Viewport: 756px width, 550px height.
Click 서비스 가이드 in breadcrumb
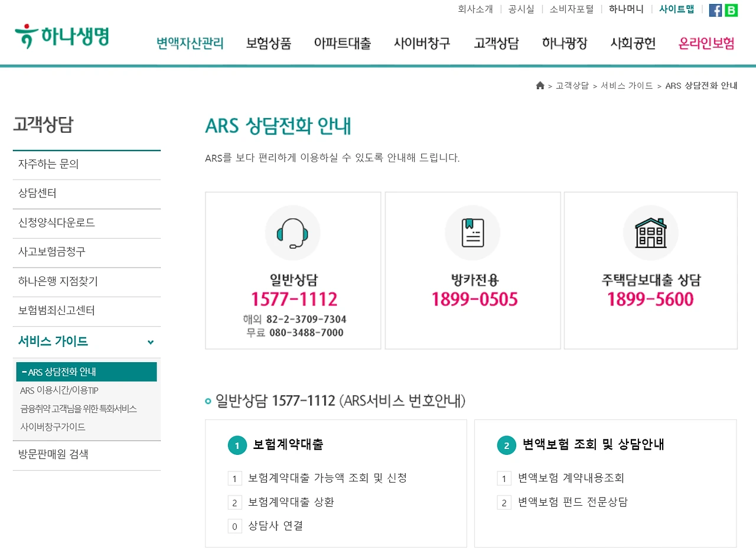(x=627, y=86)
